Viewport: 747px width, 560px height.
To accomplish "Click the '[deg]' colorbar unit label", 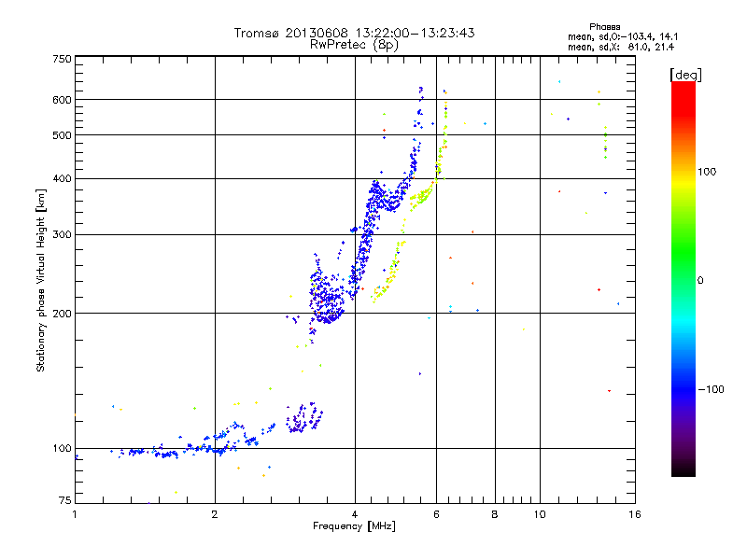I will coord(685,75).
